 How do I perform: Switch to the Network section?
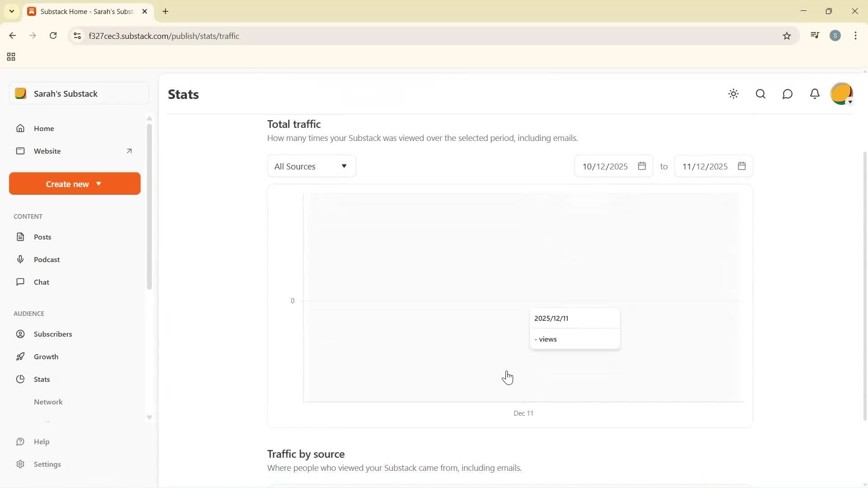tap(48, 402)
